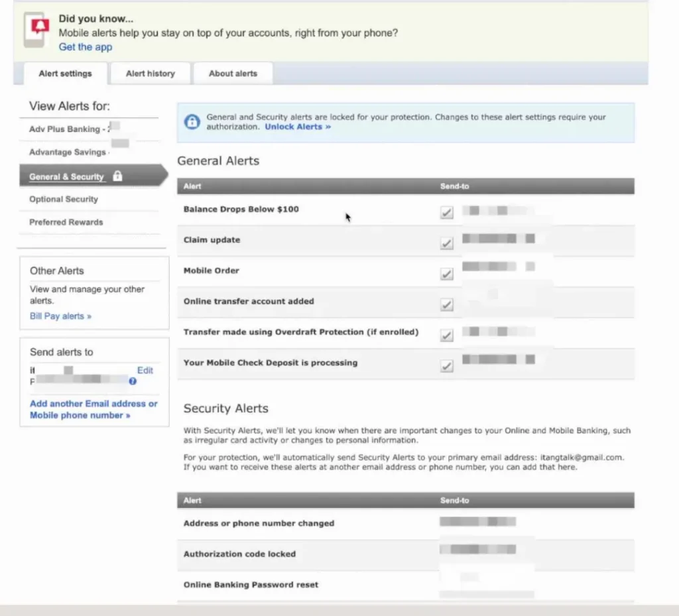This screenshot has width=679, height=616.
Task: Toggle Your Mobile Check Deposit checkbox
Action: 447,366
